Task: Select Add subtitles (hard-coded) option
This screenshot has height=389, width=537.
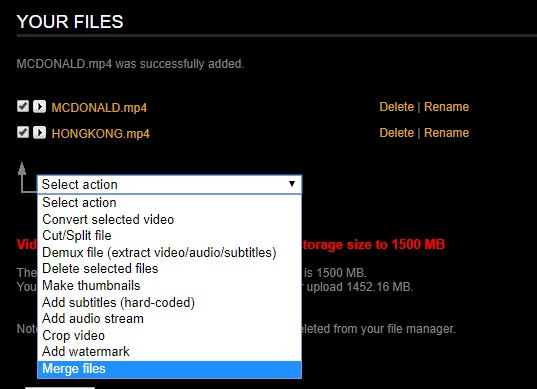Action: click(170, 302)
